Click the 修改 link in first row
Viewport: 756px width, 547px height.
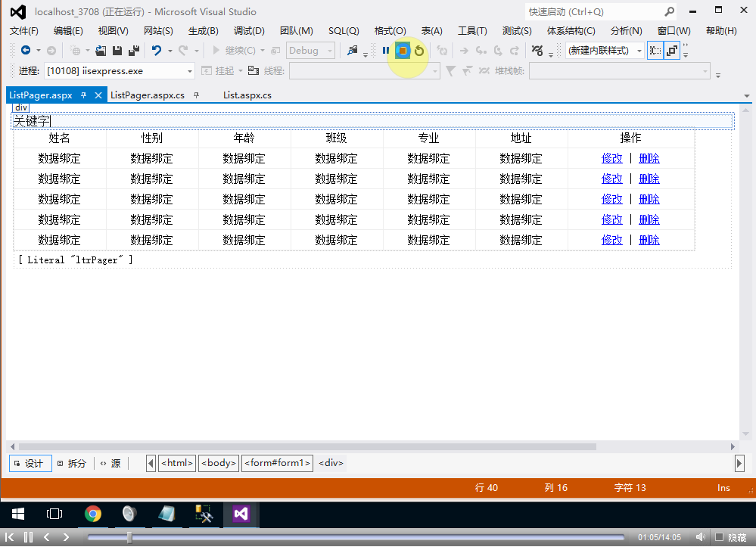pos(611,158)
